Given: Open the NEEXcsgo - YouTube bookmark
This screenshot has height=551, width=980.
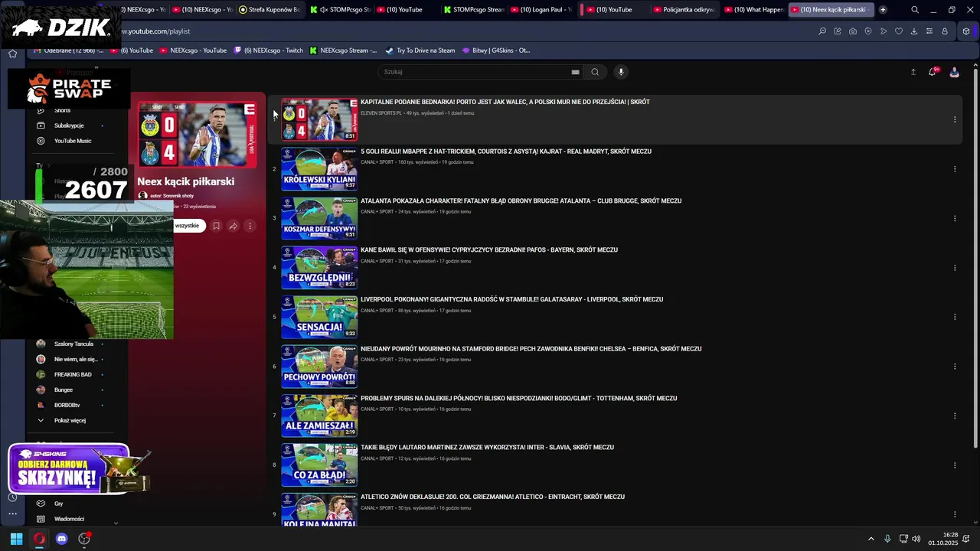Looking at the screenshot, I should tap(193, 51).
